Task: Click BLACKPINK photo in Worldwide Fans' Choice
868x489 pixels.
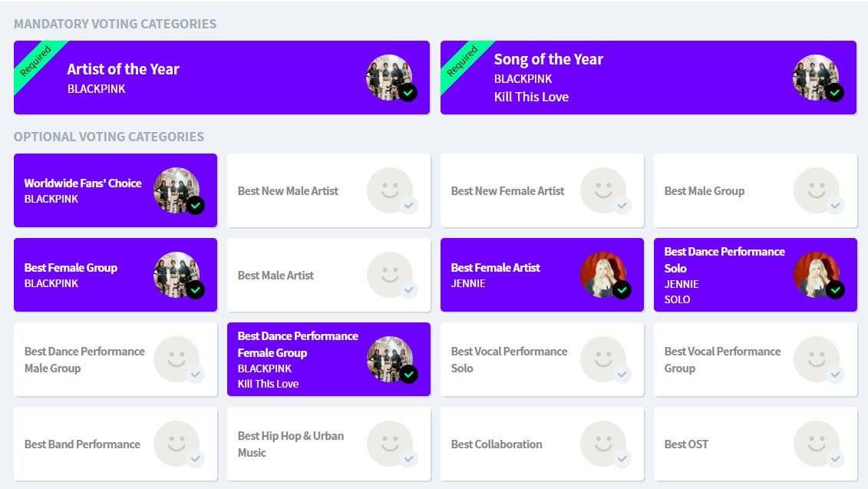Action: click(177, 190)
